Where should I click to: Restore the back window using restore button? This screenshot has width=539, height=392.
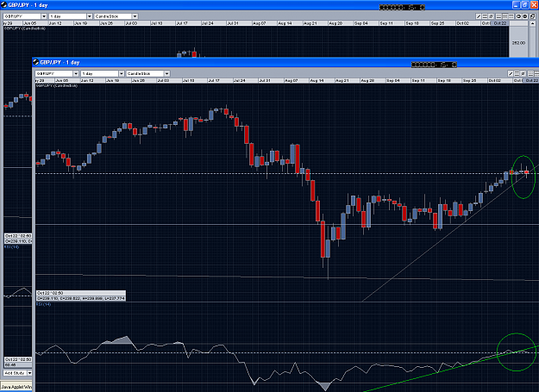525,5
